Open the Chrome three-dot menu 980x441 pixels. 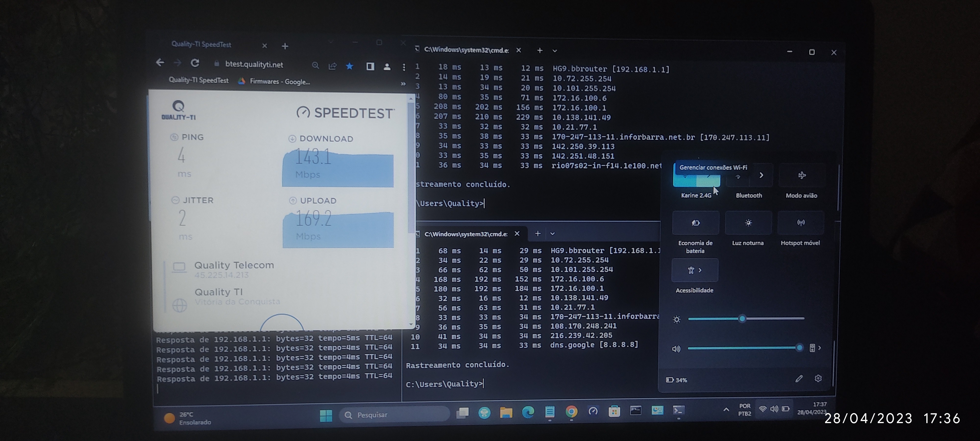pos(404,67)
